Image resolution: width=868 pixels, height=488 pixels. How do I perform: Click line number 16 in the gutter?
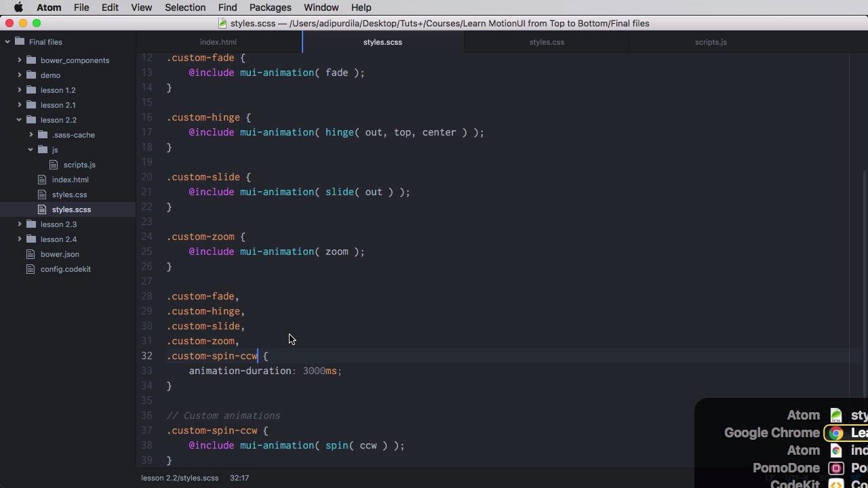(x=146, y=117)
